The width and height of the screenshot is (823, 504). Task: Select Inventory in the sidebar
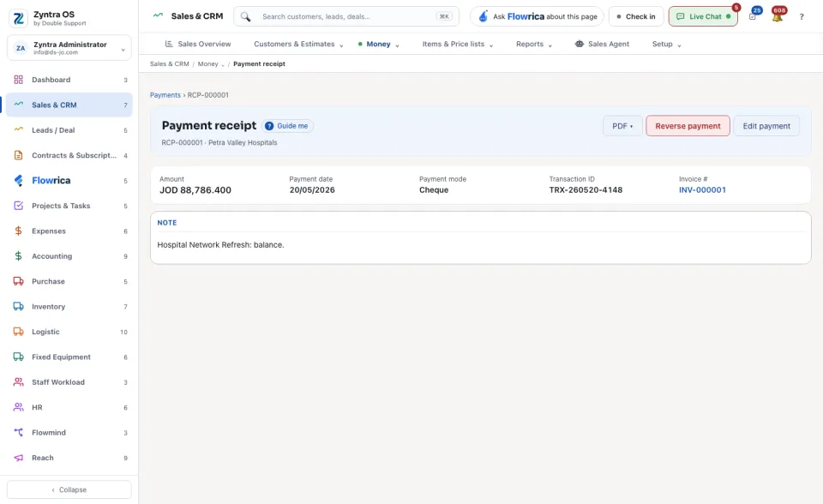point(69,307)
